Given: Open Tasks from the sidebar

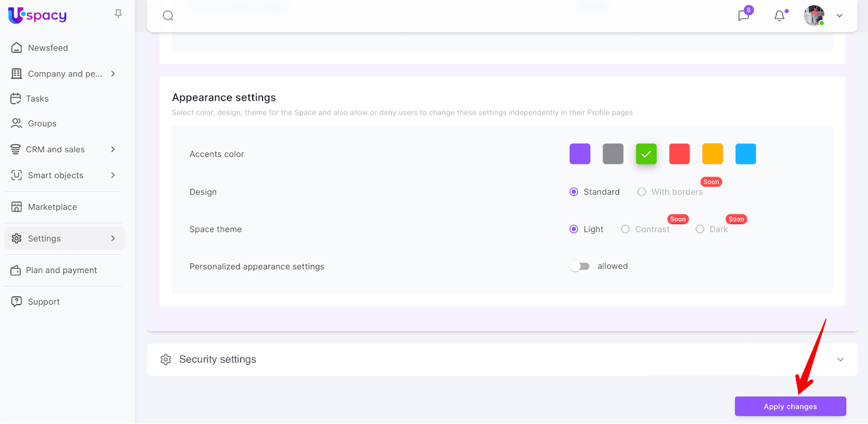Looking at the screenshot, I should (37, 99).
